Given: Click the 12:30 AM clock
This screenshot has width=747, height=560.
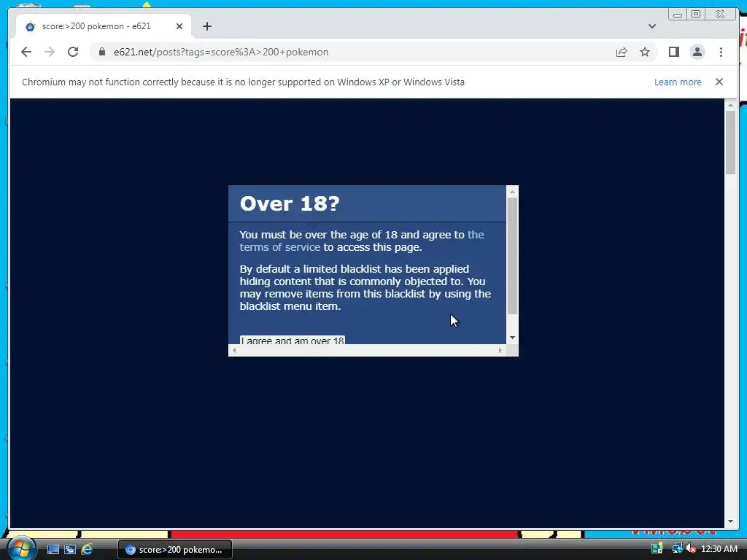Looking at the screenshot, I should tap(719, 549).
